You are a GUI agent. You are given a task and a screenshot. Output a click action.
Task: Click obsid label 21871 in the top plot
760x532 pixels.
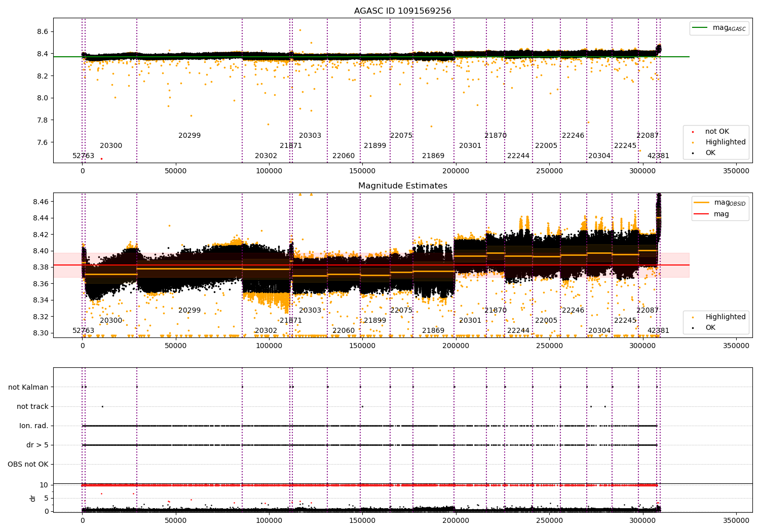pos(291,146)
